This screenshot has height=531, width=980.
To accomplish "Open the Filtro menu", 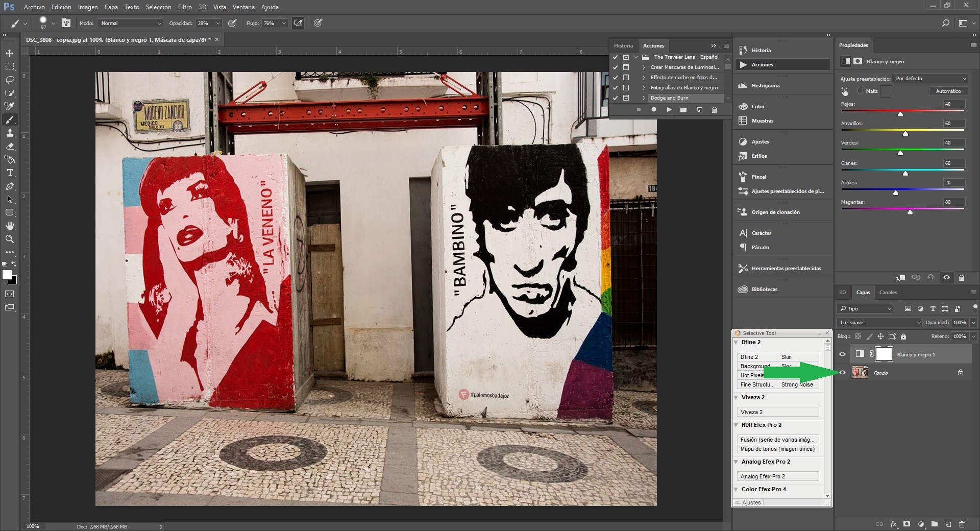I will pyautogui.click(x=185, y=7).
